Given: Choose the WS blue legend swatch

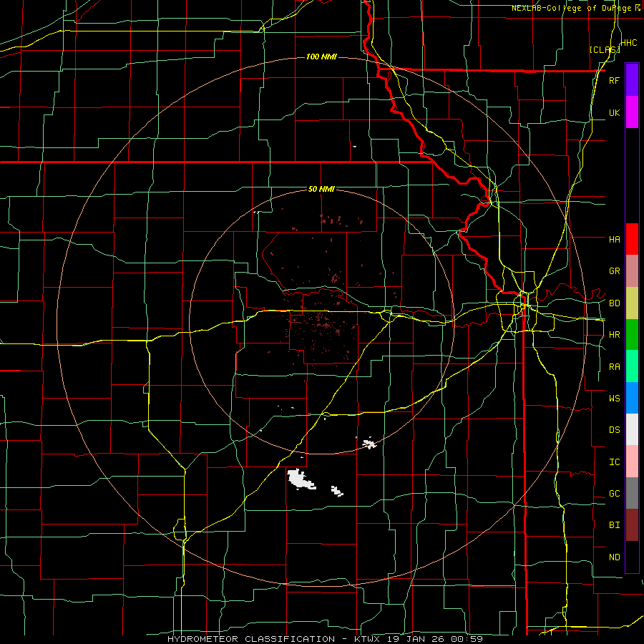Looking at the screenshot, I should coord(632,398).
